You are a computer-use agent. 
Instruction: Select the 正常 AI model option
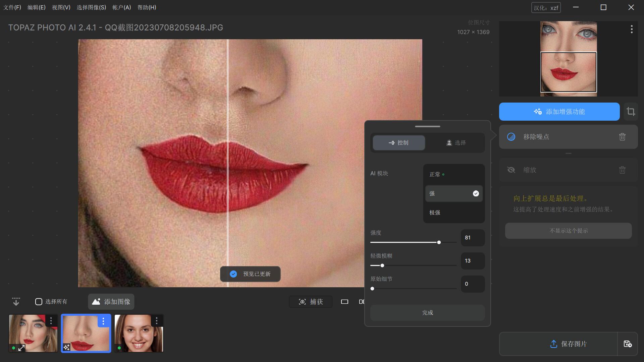[454, 174]
